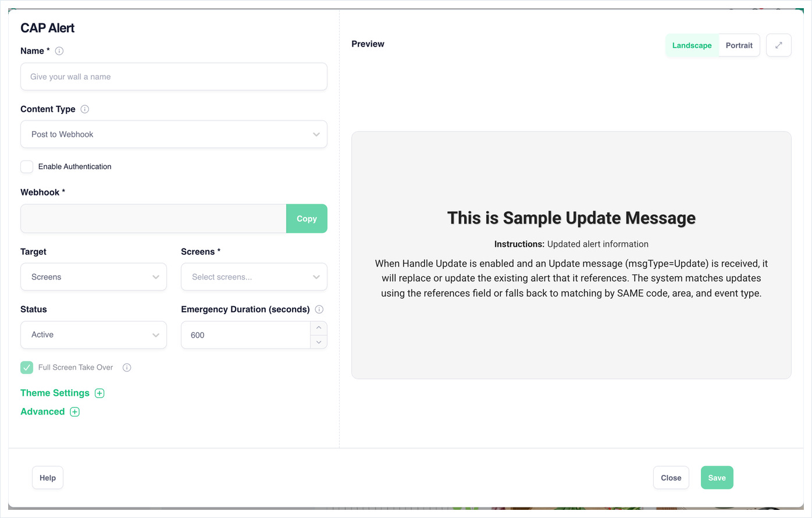The width and height of the screenshot is (812, 518).
Task: Open the Content Type dropdown
Action: coord(174,134)
